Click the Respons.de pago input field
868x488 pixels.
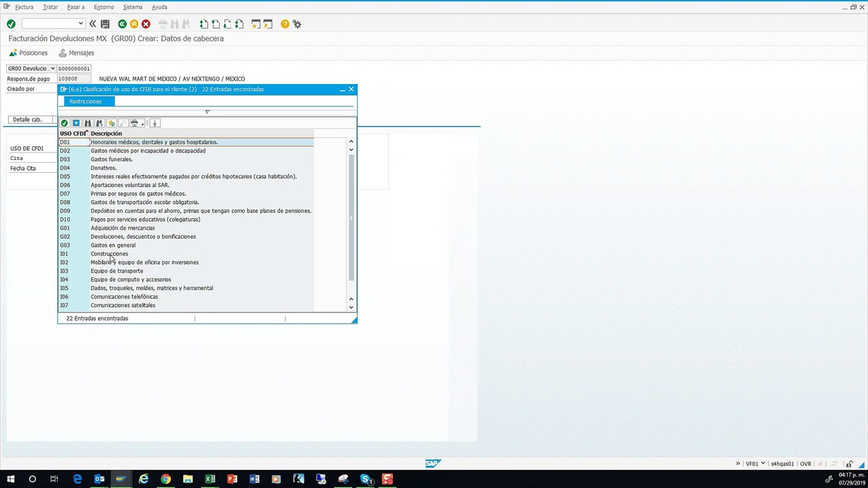point(74,79)
